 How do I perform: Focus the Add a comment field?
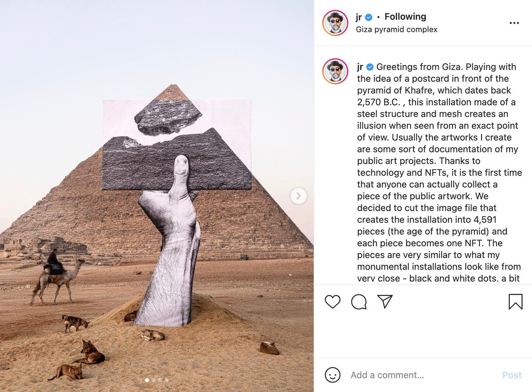tap(421, 375)
